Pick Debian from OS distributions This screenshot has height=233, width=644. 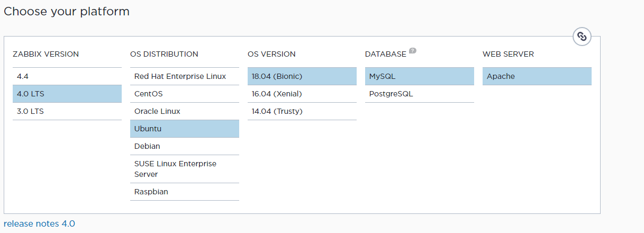point(184,146)
